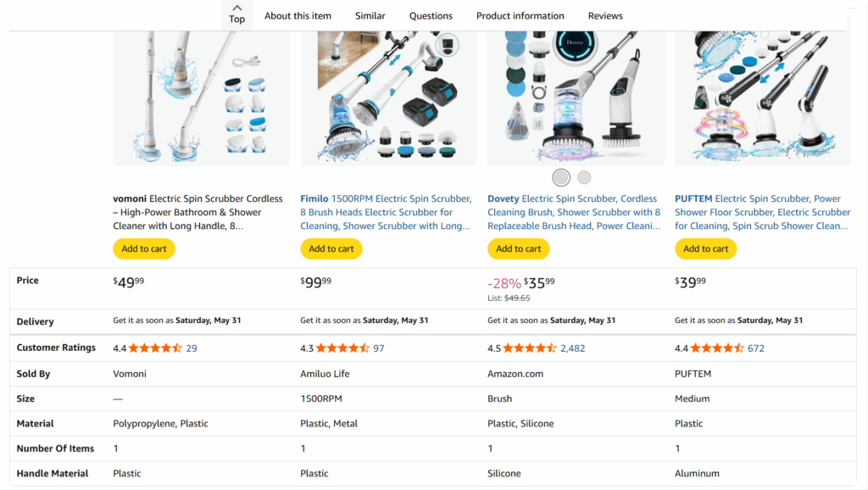Click the star rating stars for PUFTEM scrubber
This screenshot has height=490, width=868.
coord(716,348)
